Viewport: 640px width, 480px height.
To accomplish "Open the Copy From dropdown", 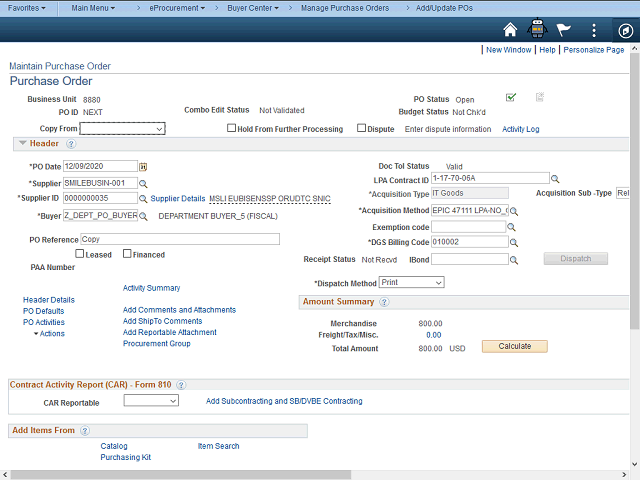I will tap(115, 129).
